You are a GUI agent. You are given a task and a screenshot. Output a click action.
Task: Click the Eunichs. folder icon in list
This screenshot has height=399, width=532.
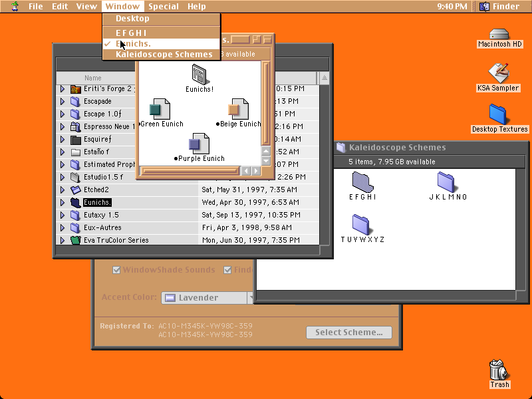(75, 203)
